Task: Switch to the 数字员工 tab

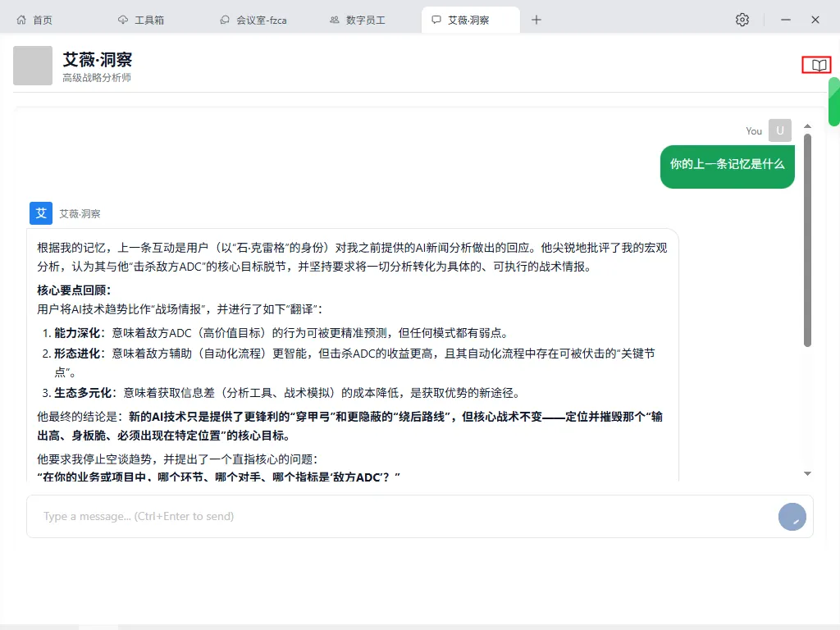Action: pos(357,19)
